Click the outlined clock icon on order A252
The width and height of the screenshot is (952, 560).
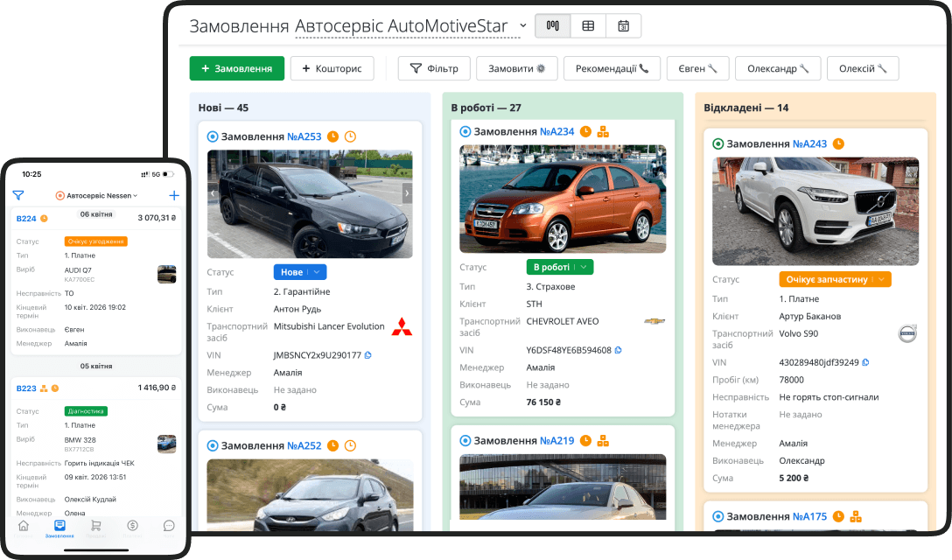[350, 446]
